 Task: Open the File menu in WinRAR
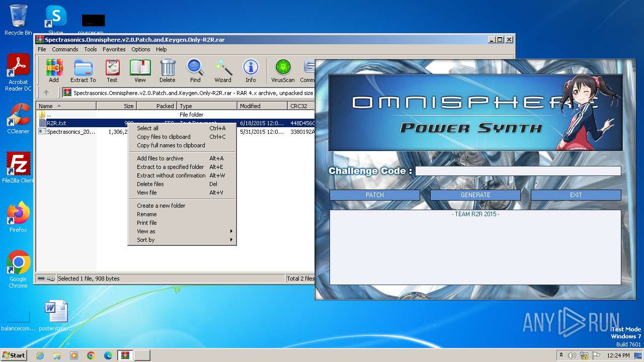pos(42,49)
